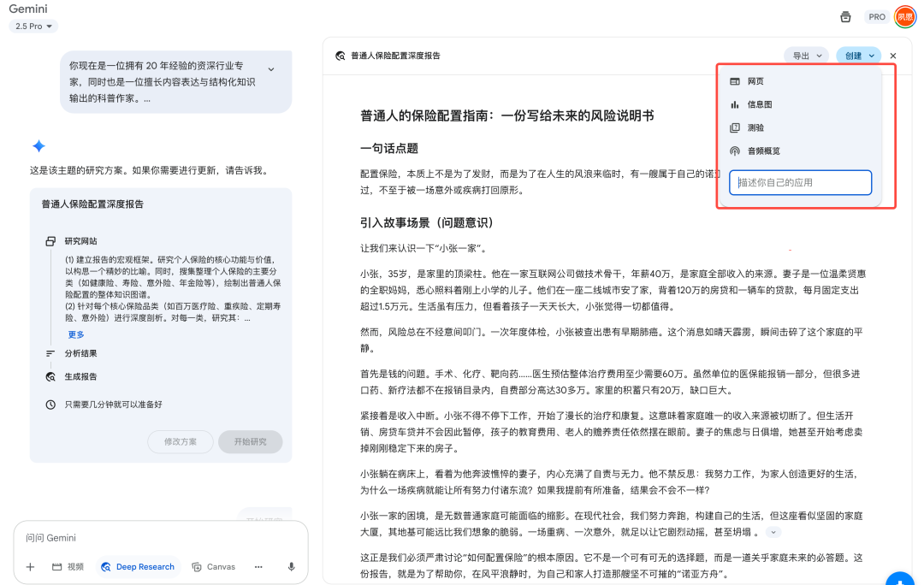Select the 测验 (quiz) creation icon
Viewport: 924px width, 585px height.
[736, 127]
